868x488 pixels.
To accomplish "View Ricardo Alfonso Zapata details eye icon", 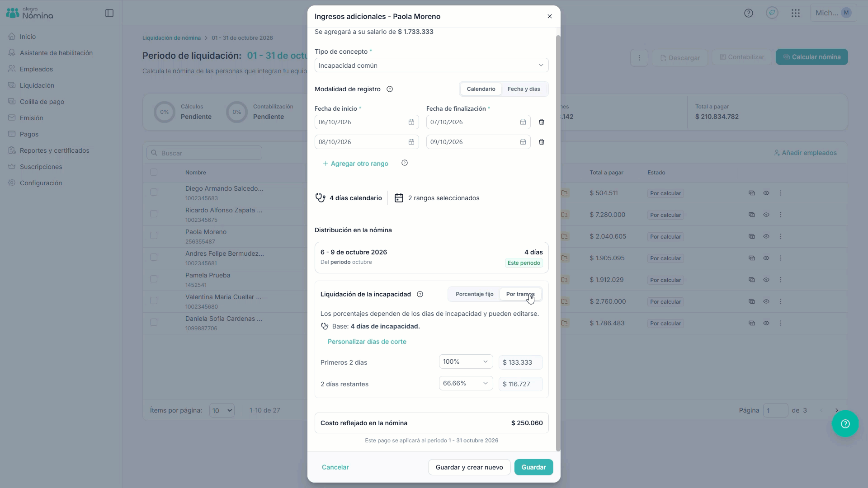I will click(766, 215).
